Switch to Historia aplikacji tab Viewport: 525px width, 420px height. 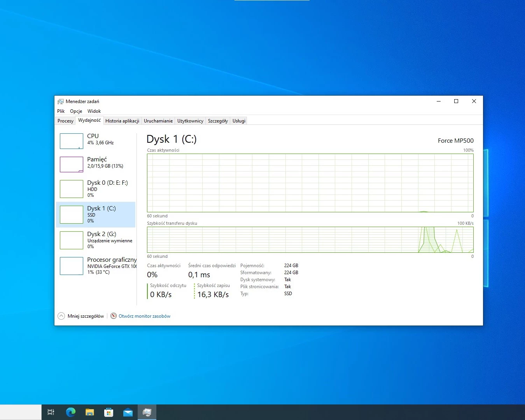122,121
